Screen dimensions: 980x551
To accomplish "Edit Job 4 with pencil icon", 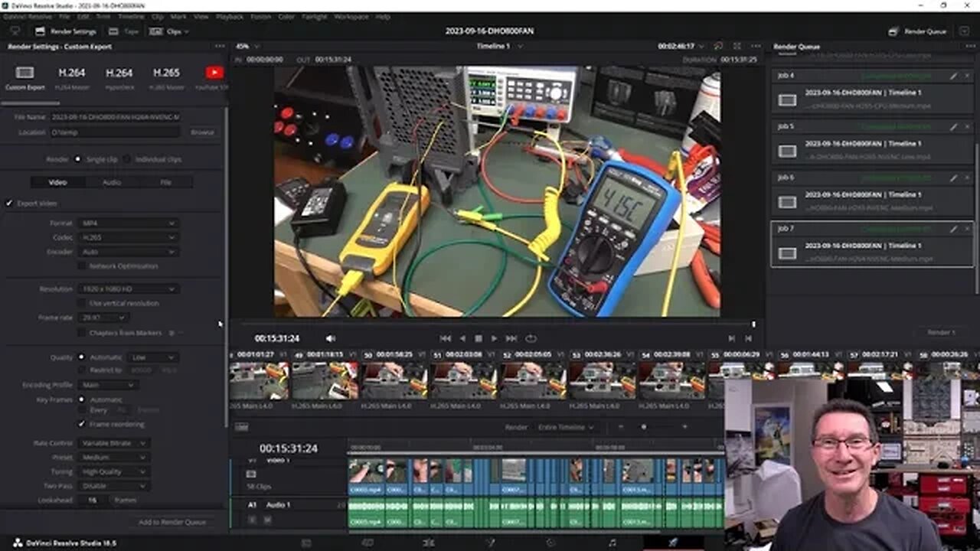I will [x=953, y=76].
